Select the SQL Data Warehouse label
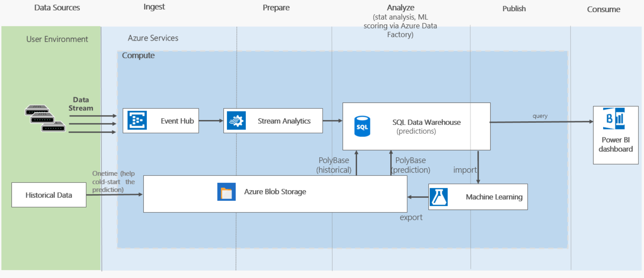 [x=426, y=122]
